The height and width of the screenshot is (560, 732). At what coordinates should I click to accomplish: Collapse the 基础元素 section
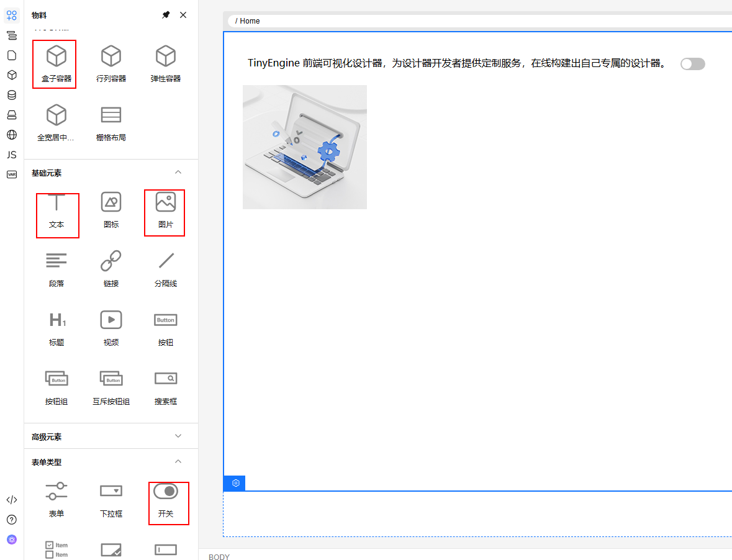[x=178, y=173]
